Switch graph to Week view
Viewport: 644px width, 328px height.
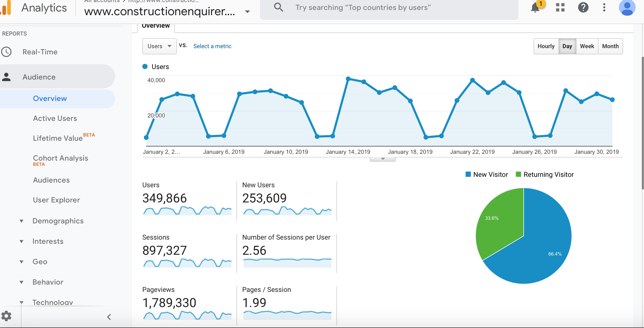coord(587,46)
